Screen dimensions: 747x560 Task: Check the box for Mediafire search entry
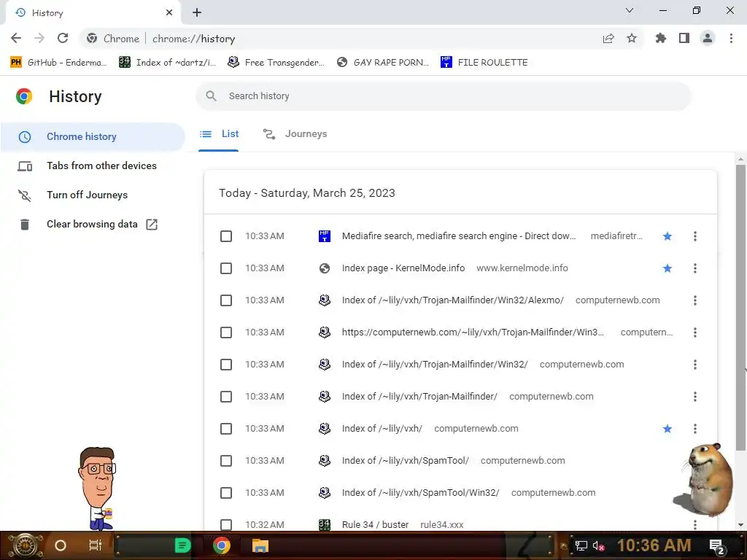[226, 236]
